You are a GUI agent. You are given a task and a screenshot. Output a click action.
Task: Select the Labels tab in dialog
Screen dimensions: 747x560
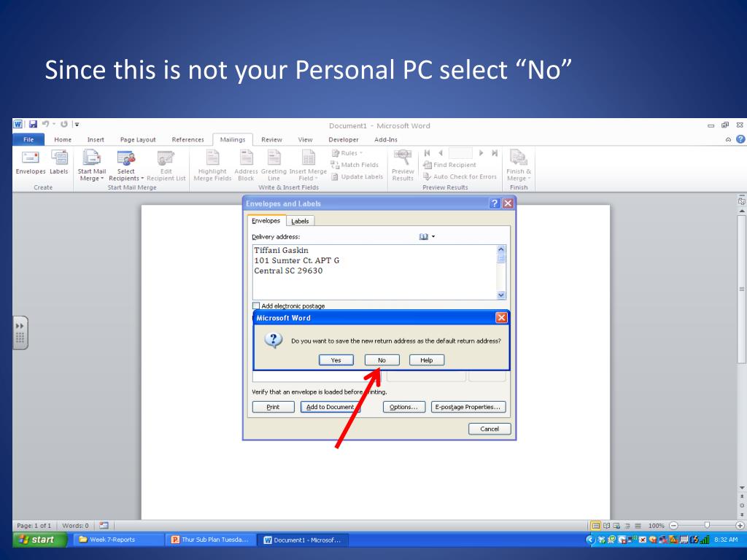(x=300, y=221)
